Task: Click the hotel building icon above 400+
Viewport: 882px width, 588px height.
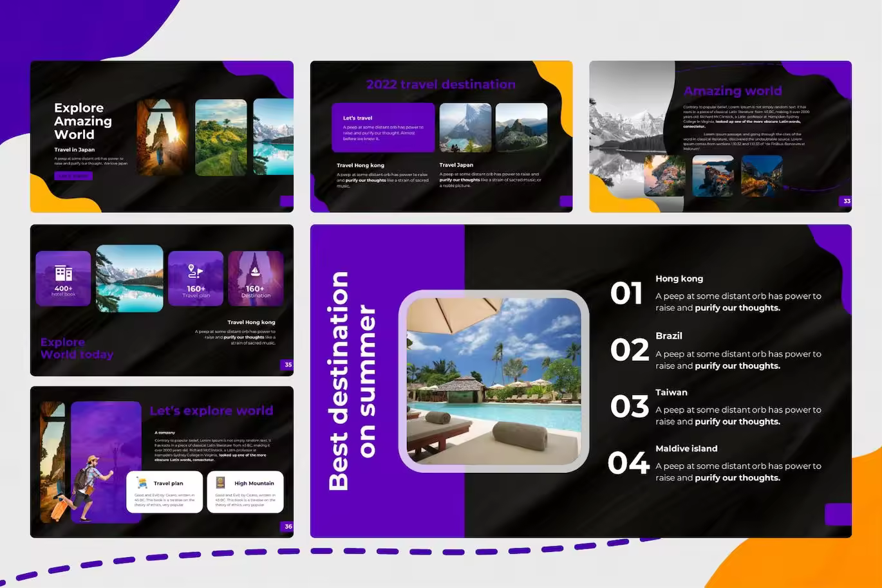Action: click(63, 273)
